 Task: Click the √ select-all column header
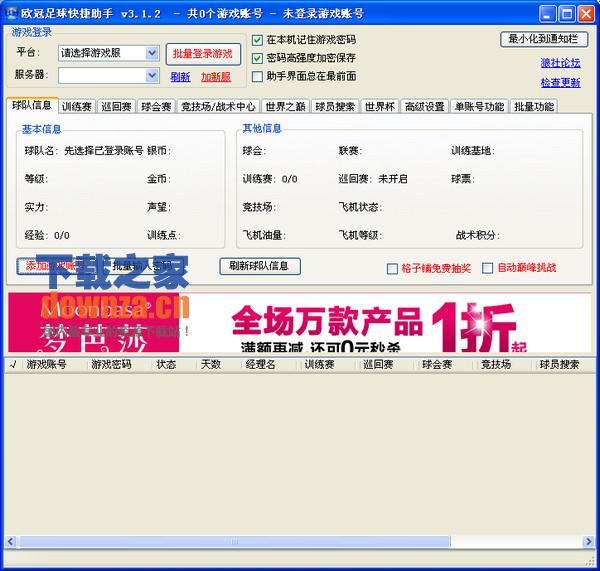12,365
